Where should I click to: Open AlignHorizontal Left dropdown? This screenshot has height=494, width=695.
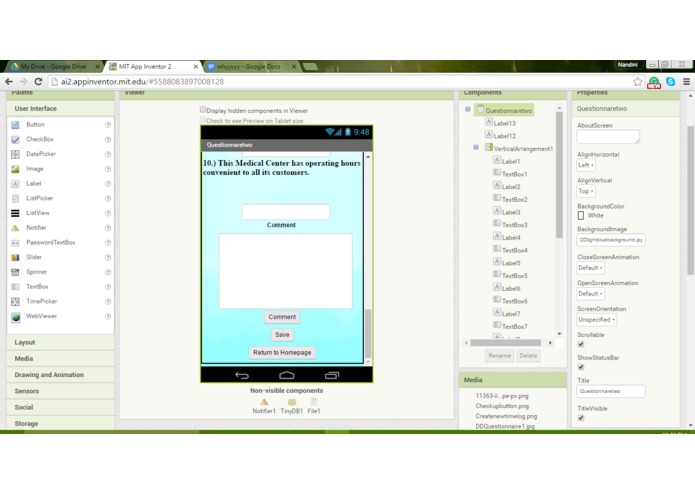(586, 165)
